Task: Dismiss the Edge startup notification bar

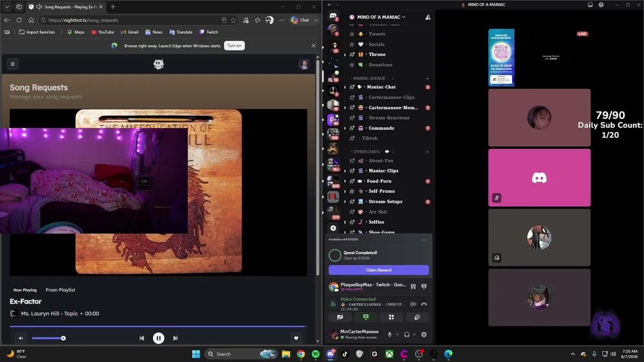Action: 313,46
